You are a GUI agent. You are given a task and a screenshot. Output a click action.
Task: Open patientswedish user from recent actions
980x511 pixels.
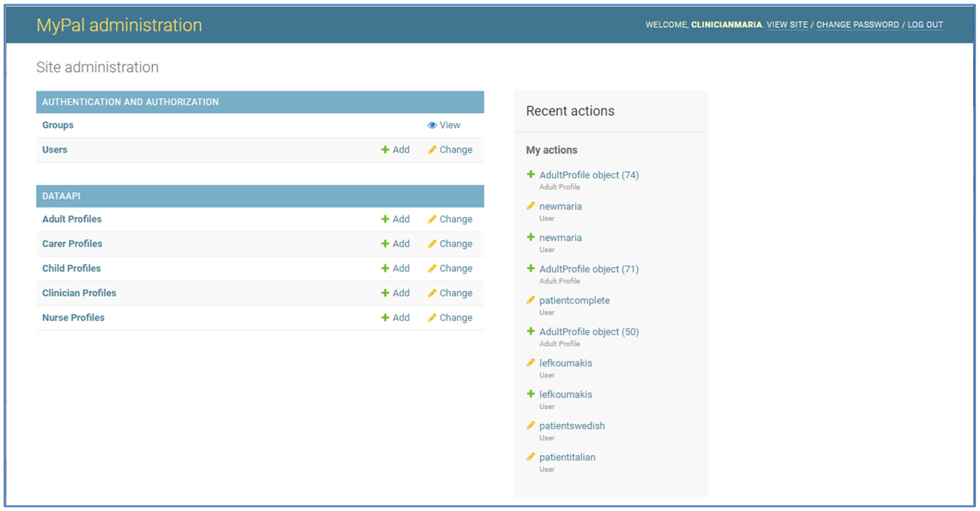pyautogui.click(x=572, y=426)
